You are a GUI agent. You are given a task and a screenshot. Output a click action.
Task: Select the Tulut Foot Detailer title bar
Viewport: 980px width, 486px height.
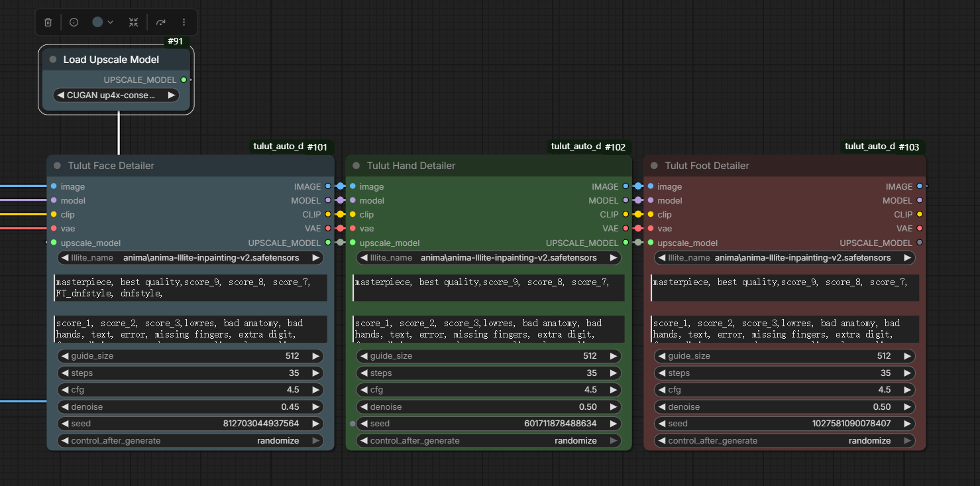[x=785, y=166]
